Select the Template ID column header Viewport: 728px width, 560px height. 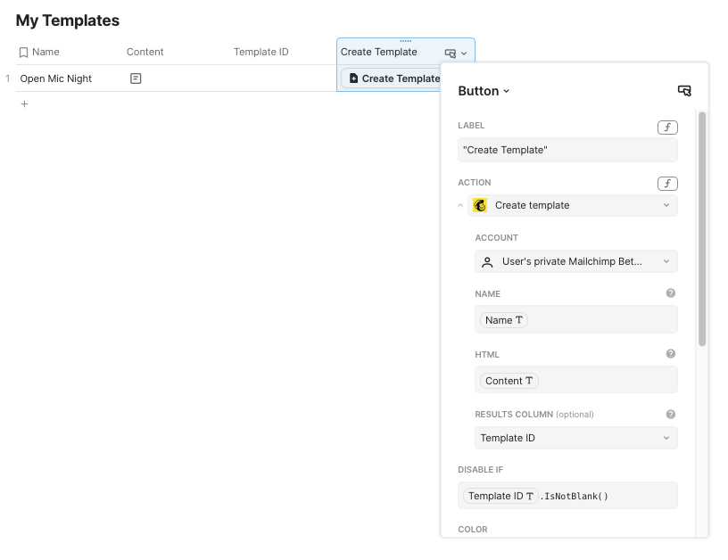(x=261, y=53)
